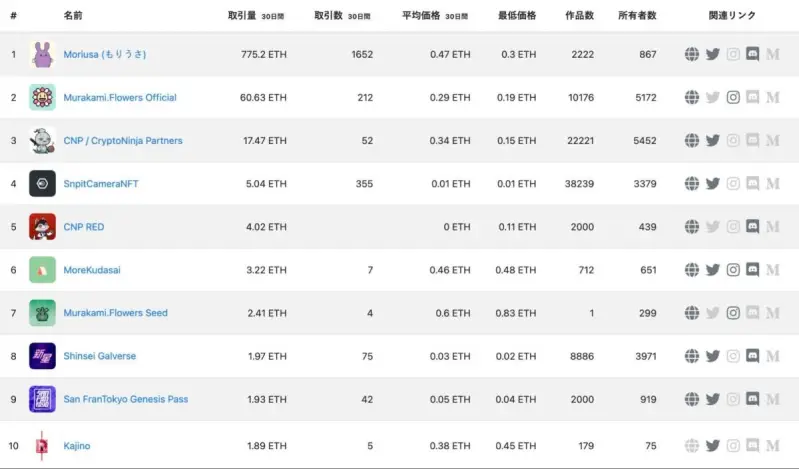Open website link for Murakami.Flowers Seed
Image resolution: width=799 pixels, height=469 pixels.
[x=691, y=312]
